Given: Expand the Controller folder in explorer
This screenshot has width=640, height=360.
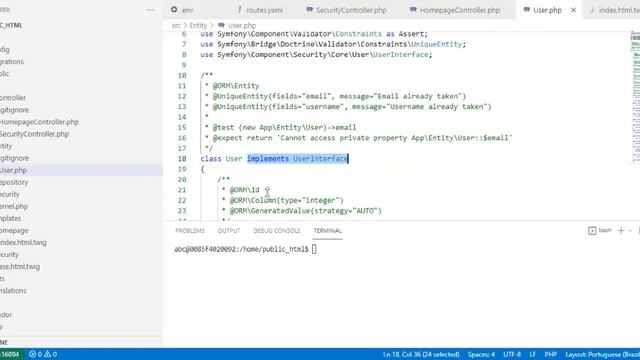Looking at the screenshot, I should (13, 98).
